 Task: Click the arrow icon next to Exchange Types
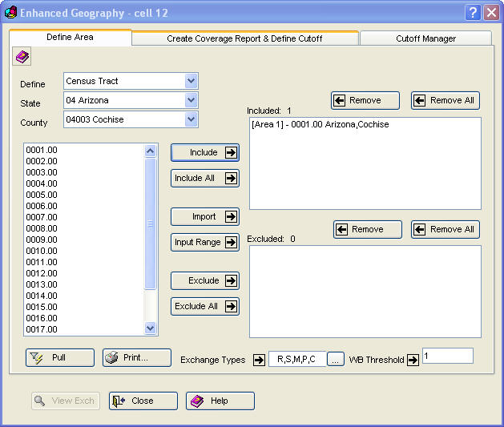point(259,360)
